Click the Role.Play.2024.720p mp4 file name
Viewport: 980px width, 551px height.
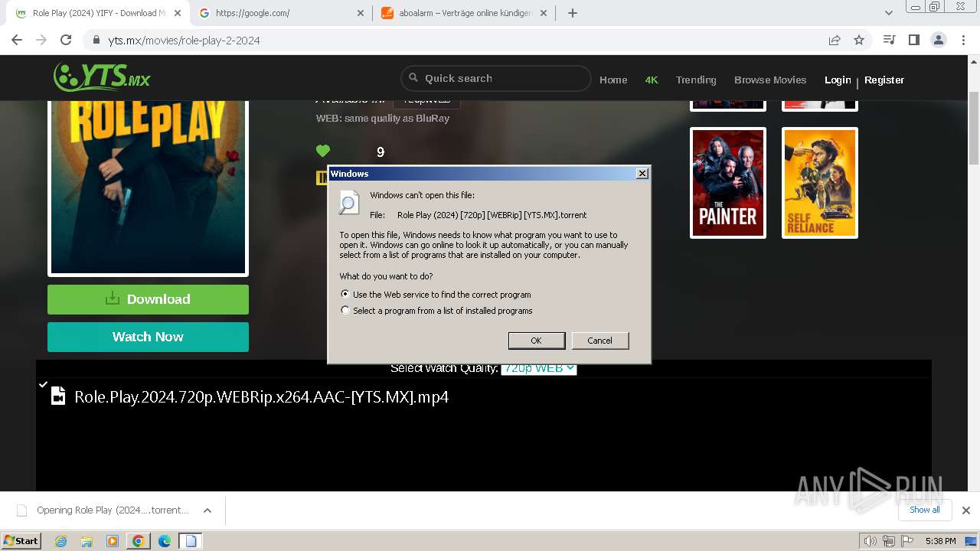pyautogui.click(x=261, y=397)
